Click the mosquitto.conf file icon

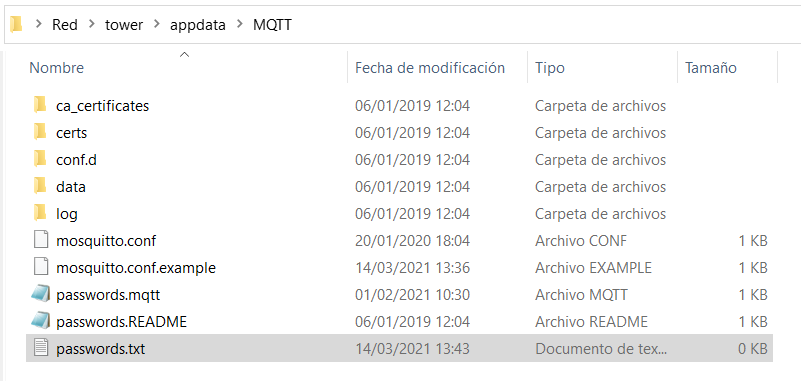tap(41, 241)
